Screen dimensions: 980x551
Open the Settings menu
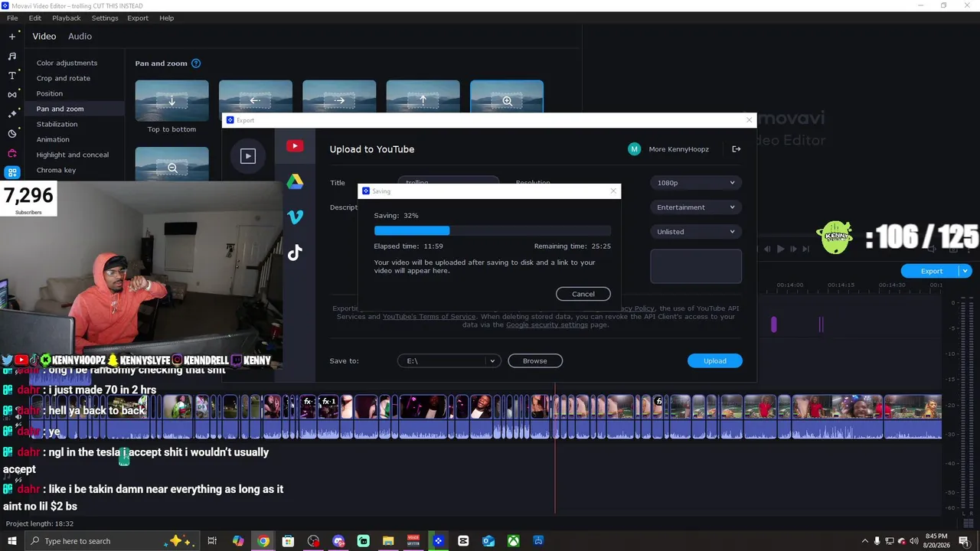pos(105,18)
